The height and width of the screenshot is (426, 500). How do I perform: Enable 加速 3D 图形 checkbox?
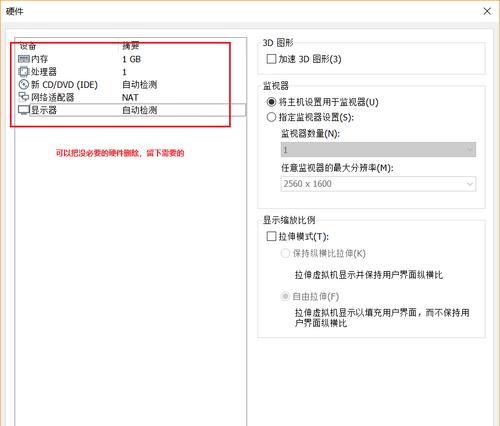pyautogui.click(x=271, y=59)
